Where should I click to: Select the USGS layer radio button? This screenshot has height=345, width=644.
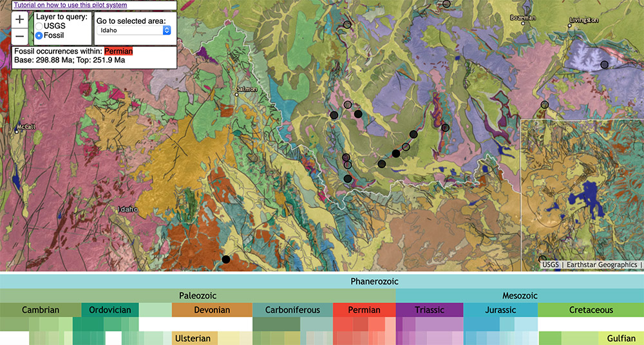coord(39,26)
